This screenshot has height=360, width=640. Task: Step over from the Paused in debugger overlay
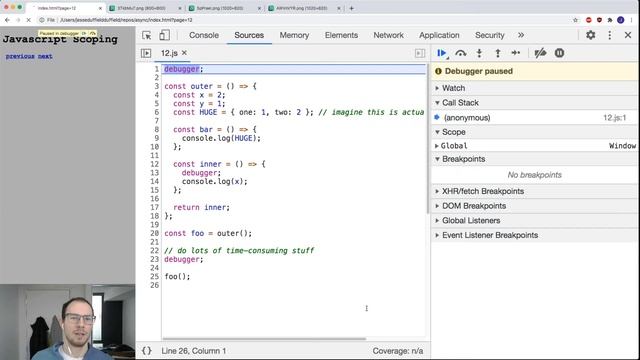click(x=92, y=33)
